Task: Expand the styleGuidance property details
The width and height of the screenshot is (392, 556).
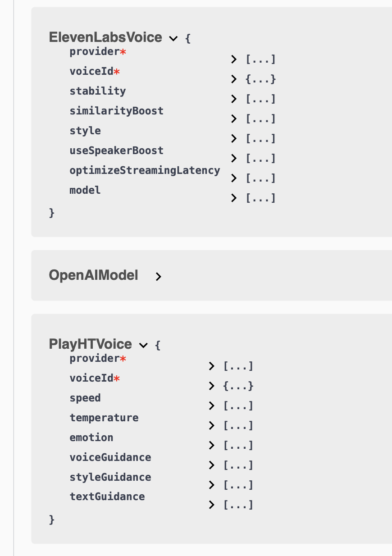Action: pos(212,485)
